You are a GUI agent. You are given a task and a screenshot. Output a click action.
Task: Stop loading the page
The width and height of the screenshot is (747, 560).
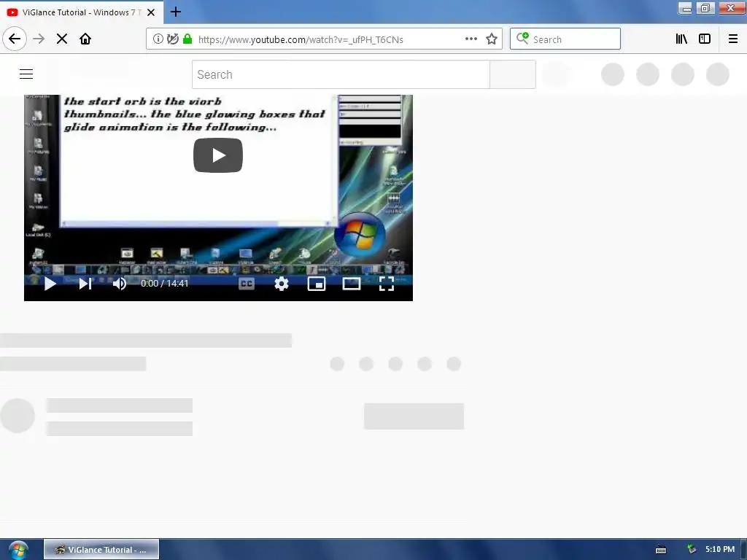pyautogui.click(x=62, y=39)
